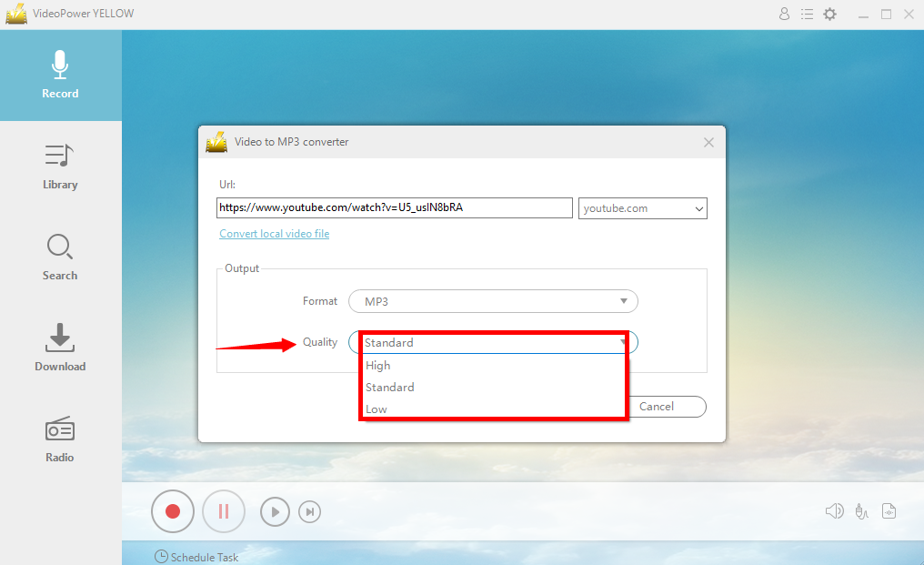Viewport: 924px width, 565px height.
Task: Open the settings gear icon
Action: (829, 15)
